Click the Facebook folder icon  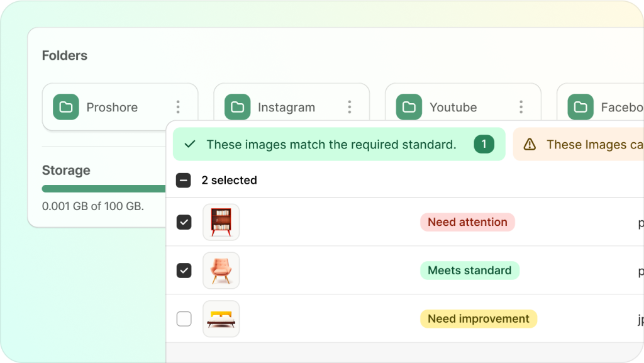[x=580, y=107]
